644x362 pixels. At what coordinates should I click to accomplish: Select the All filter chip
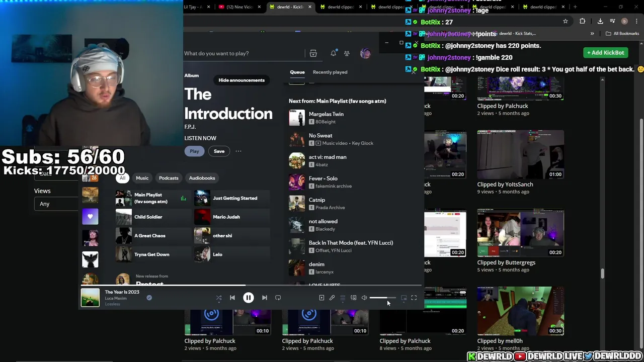(122, 178)
